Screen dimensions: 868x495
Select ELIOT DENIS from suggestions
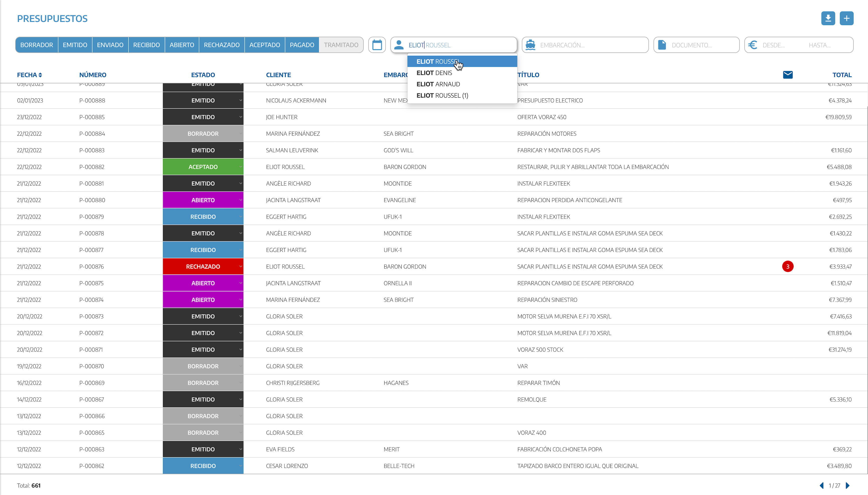tap(434, 73)
